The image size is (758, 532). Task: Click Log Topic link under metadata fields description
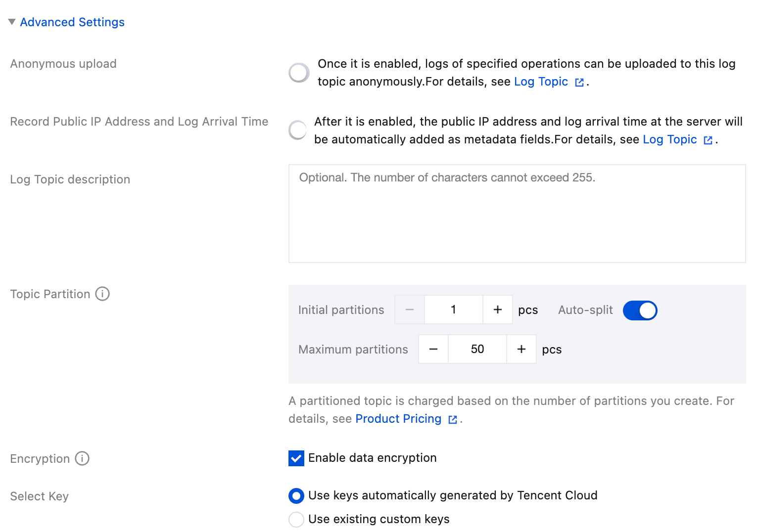pyautogui.click(x=669, y=139)
